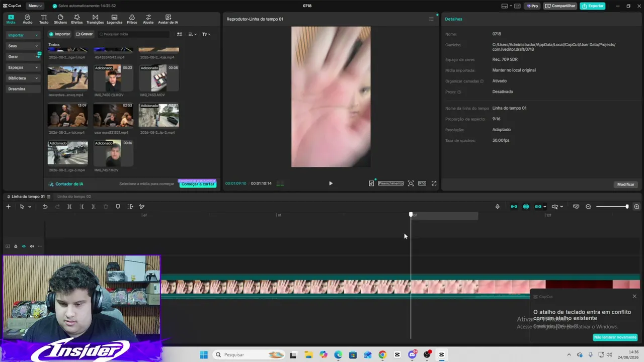Click the Gravar button
This screenshot has width=644, height=362.
click(84, 34)
